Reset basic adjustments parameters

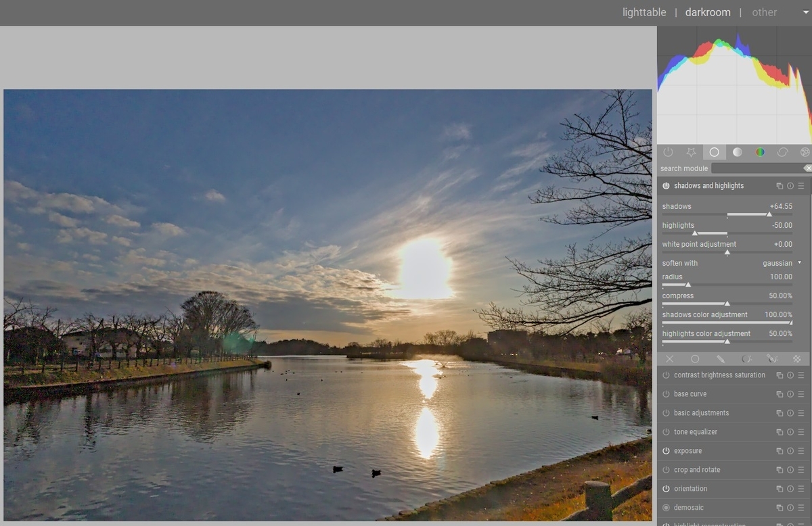pyautogui.click(x=790, y=413)
